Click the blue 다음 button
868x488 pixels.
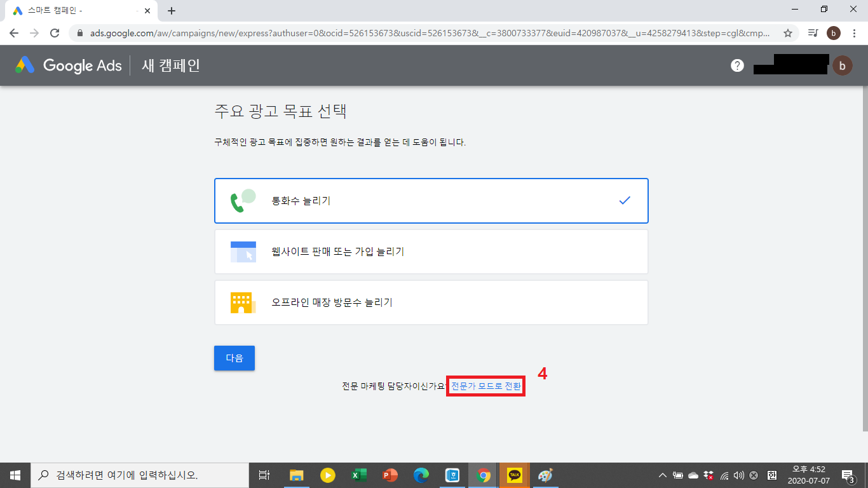(x=234, y=358)
